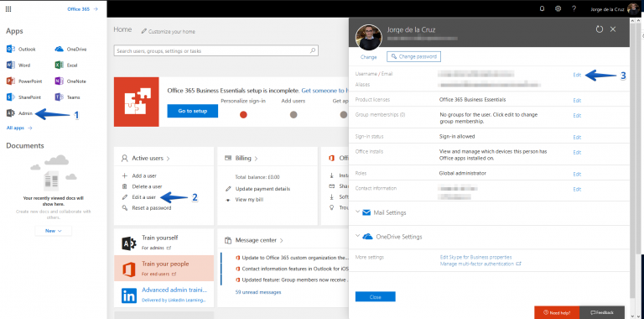This screenshot has width=644, height=319.
Task: Click the Change password button
Action: point(413,57)
